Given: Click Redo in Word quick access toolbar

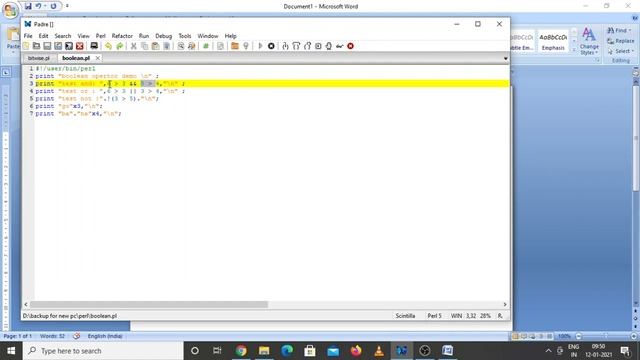Looking at the screenshot, I should [x=53, y=6].
